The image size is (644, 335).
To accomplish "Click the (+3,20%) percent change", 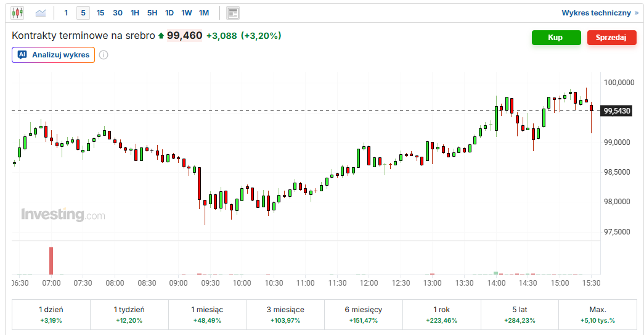I will click(x=261, y=36).
